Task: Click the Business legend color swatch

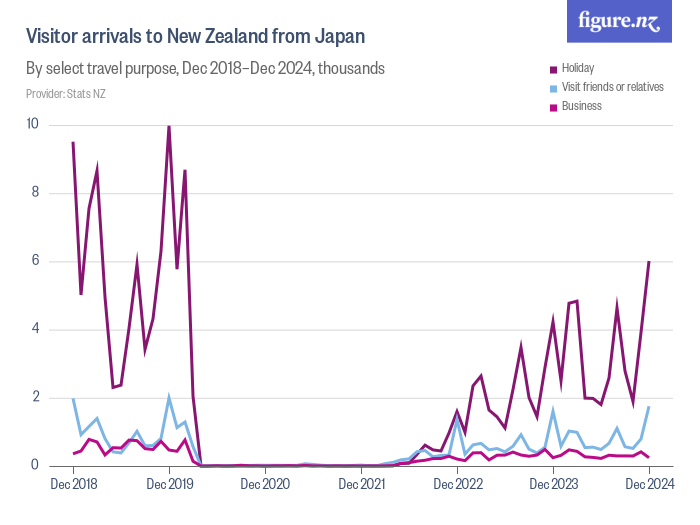Action: pos(553,106)
